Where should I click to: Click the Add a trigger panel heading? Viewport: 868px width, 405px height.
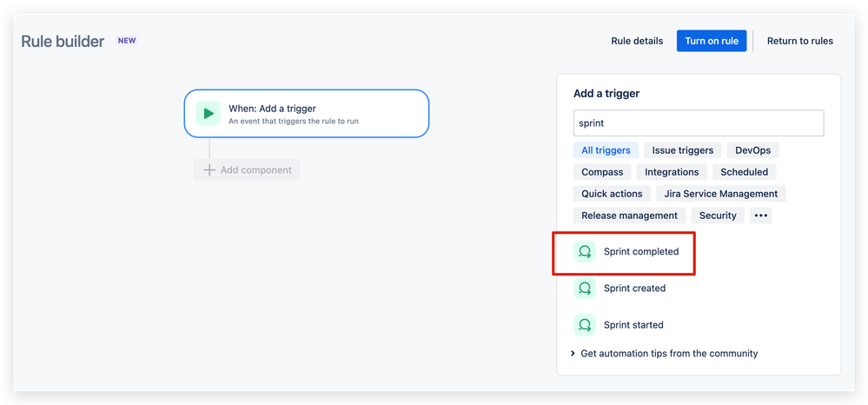pyautogui.click(x=606, y=94)
